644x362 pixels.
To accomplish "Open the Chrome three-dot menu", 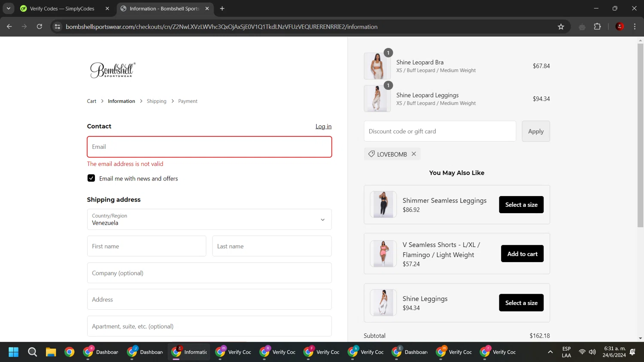I will coord(635,27).
